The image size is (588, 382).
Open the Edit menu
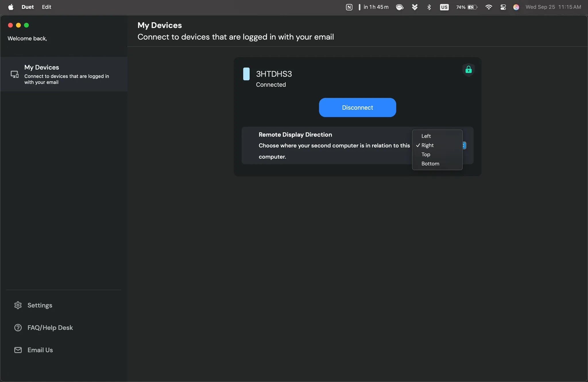46,7
